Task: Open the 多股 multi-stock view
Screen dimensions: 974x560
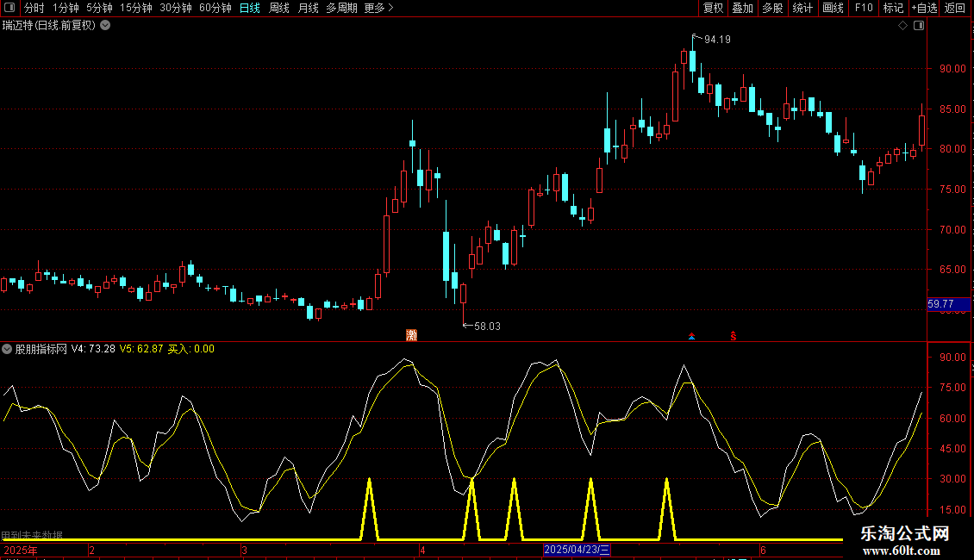Action: pyautogui.click(x=772, y=8)
